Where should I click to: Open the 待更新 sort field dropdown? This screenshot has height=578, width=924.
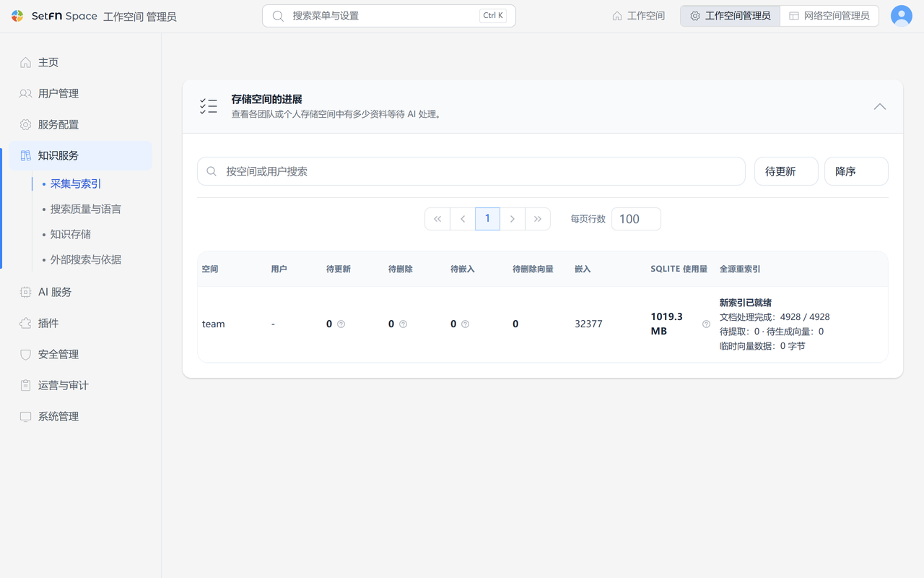coord(786,171)
